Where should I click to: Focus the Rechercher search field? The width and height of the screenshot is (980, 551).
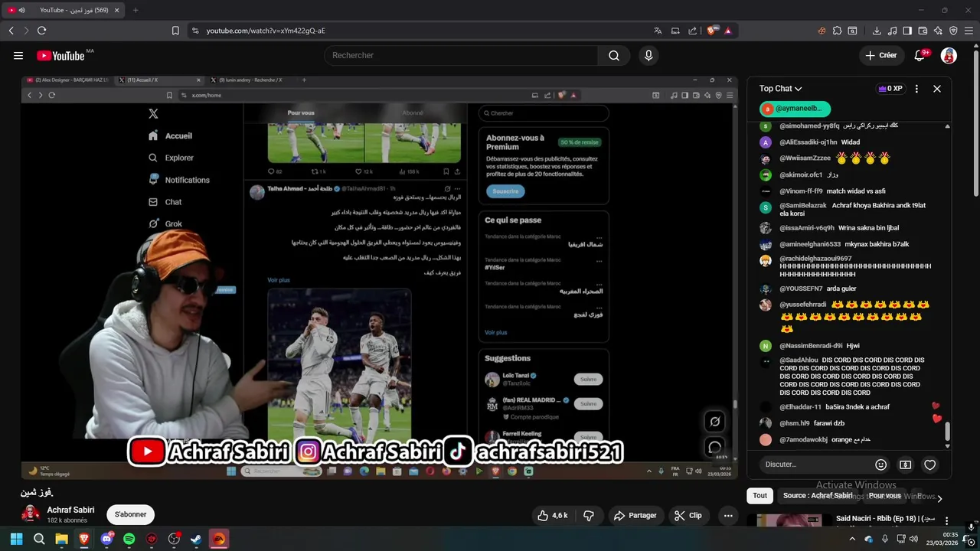pos(461,55)
